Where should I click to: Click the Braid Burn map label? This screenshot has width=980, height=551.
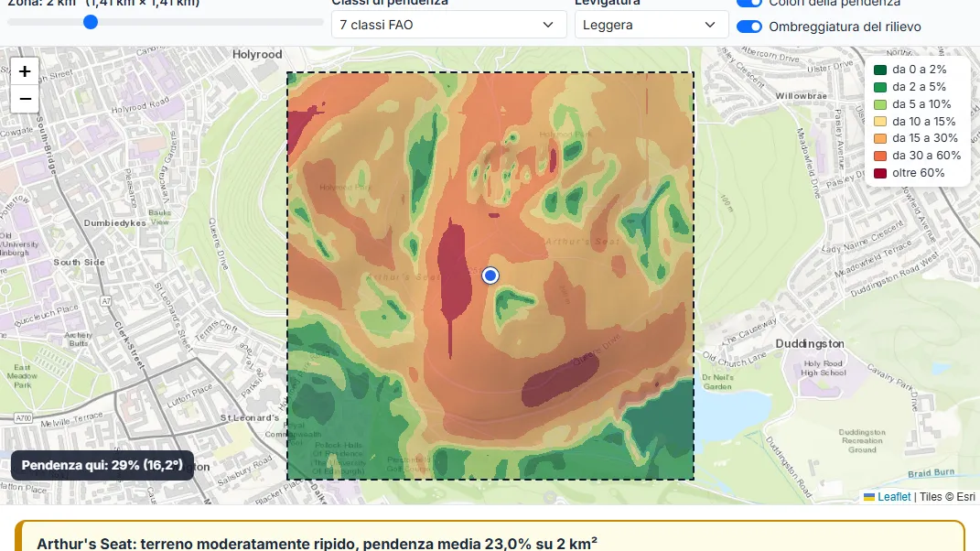[932, 473]
